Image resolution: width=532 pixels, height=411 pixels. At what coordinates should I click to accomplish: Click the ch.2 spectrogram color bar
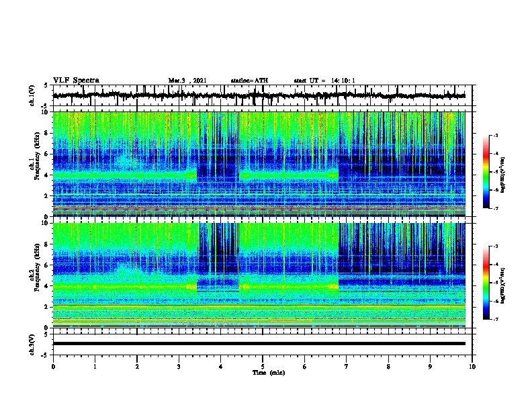pyautogui.click(x=486, y=283)
